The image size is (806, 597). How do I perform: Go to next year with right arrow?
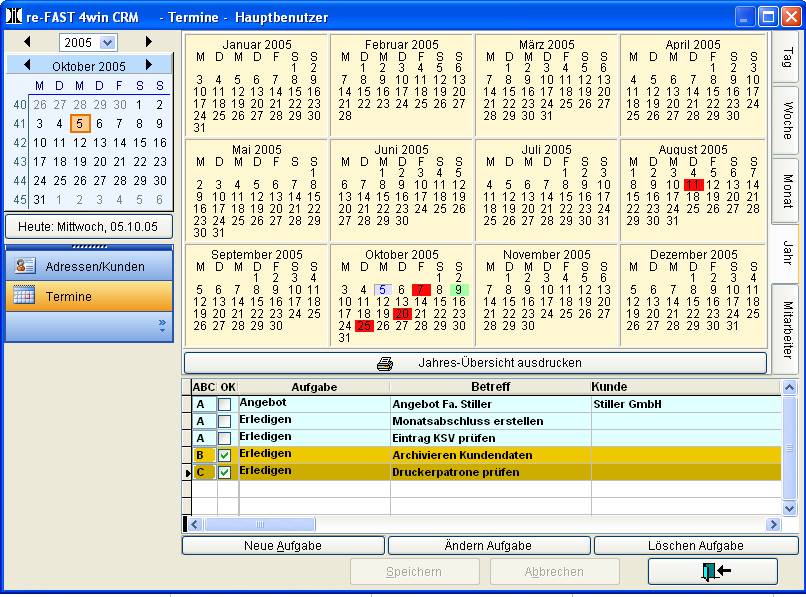(149, 42)
